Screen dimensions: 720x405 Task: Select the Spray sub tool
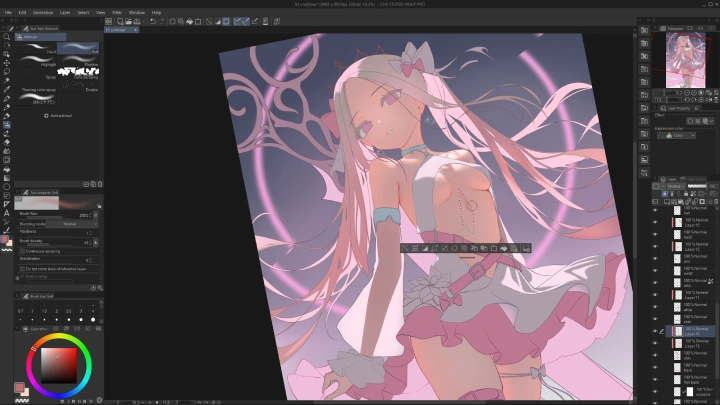point(37,73)
